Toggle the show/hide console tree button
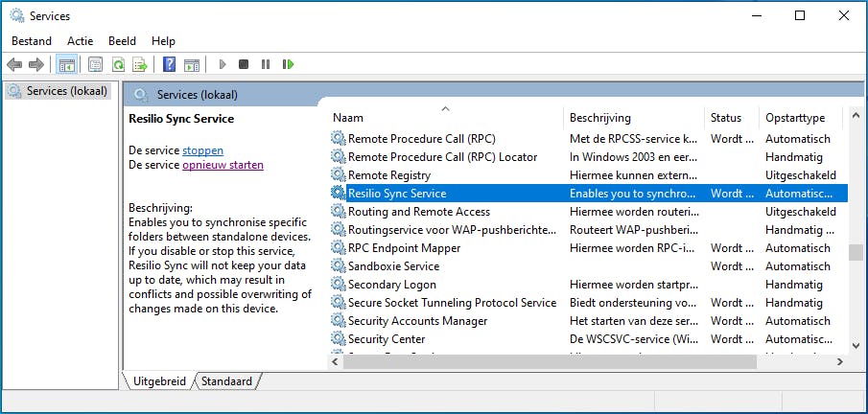This screenshot has height=414, width=868. [67, 65]
